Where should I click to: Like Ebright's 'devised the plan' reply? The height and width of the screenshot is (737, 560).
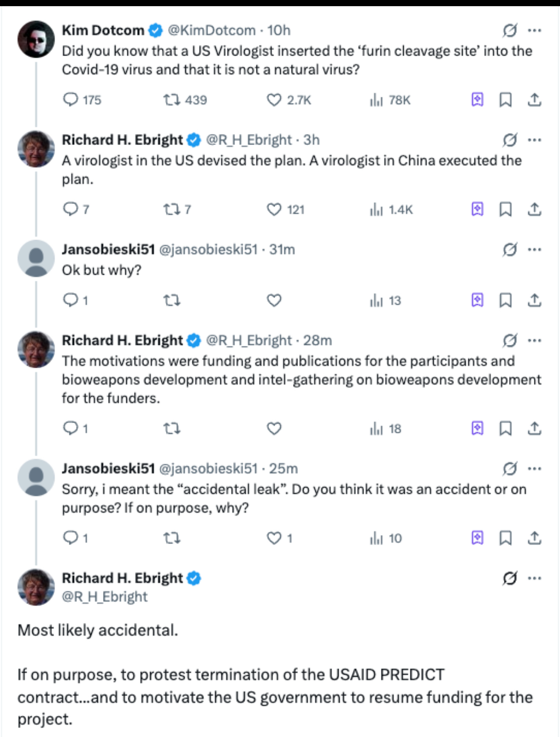click(x=274, y=210)
